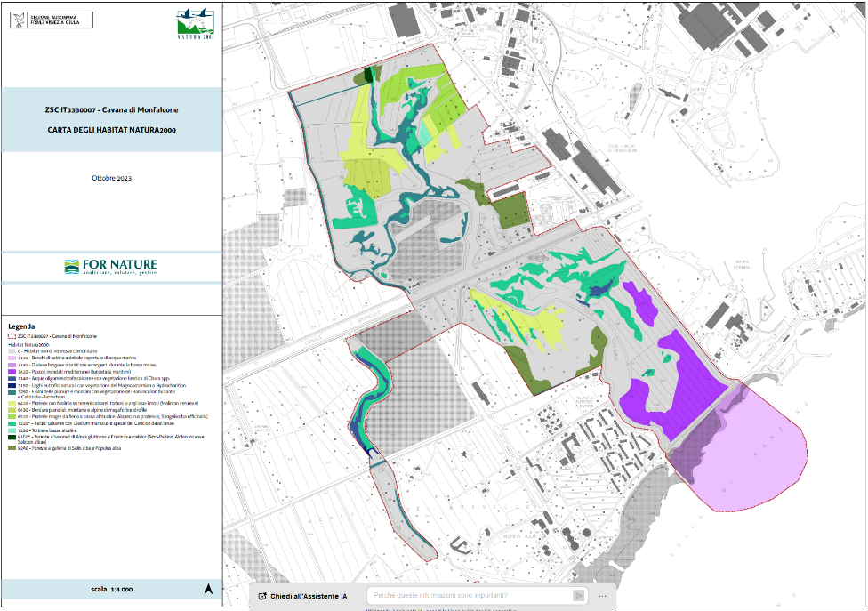This screenshot has width=868, height=611.
Task: Open the three-dots more options menu
Action: pyautogui.click(x=602, y=596)
